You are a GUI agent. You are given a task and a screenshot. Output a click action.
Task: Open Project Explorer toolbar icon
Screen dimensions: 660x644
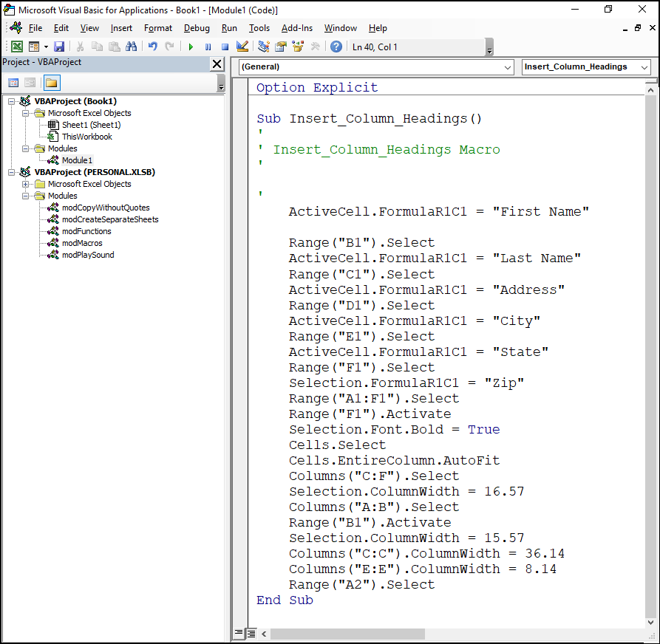264,47
